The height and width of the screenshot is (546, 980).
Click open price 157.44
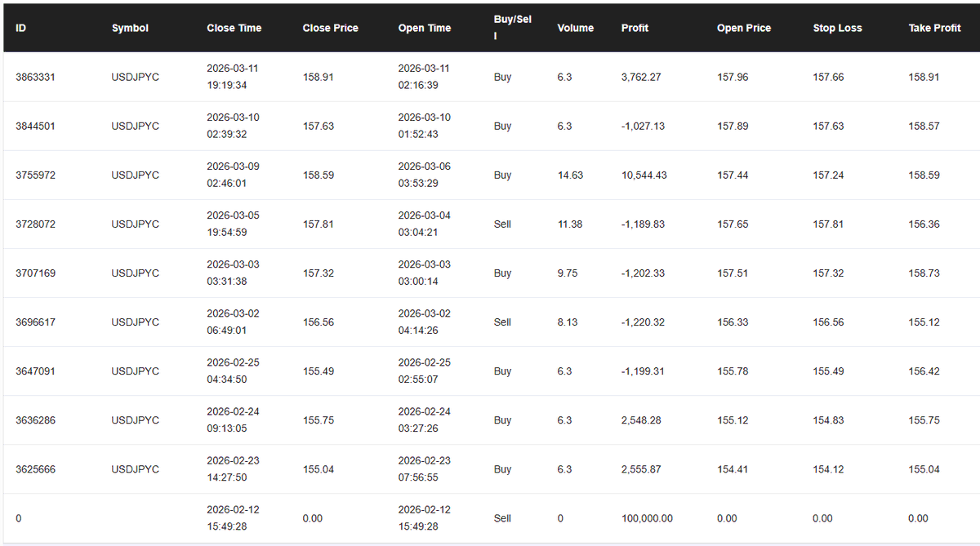(x=733, y=175)
